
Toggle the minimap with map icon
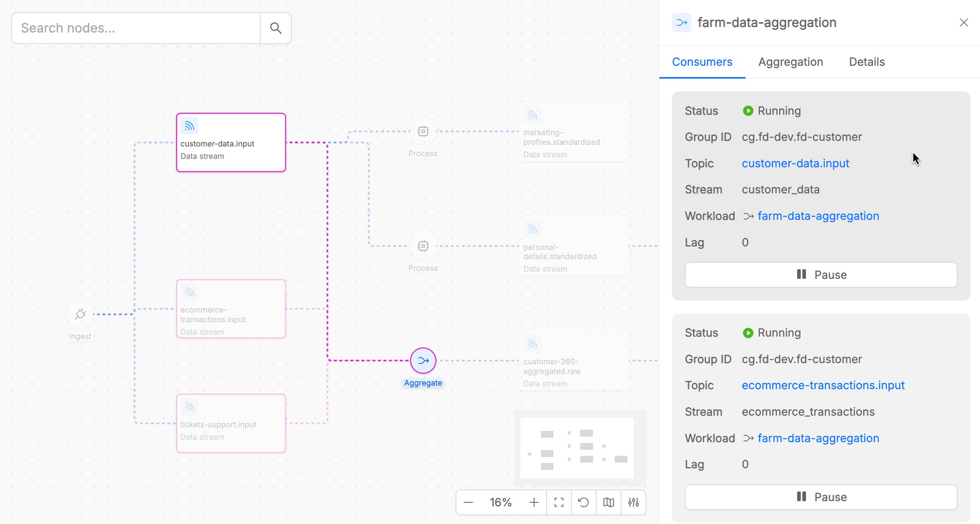pos(609,502)
